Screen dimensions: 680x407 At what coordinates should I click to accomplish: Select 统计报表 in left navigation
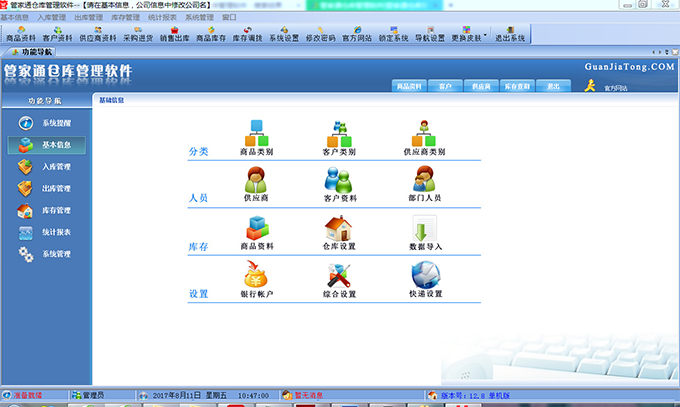(x=46, y=232)
